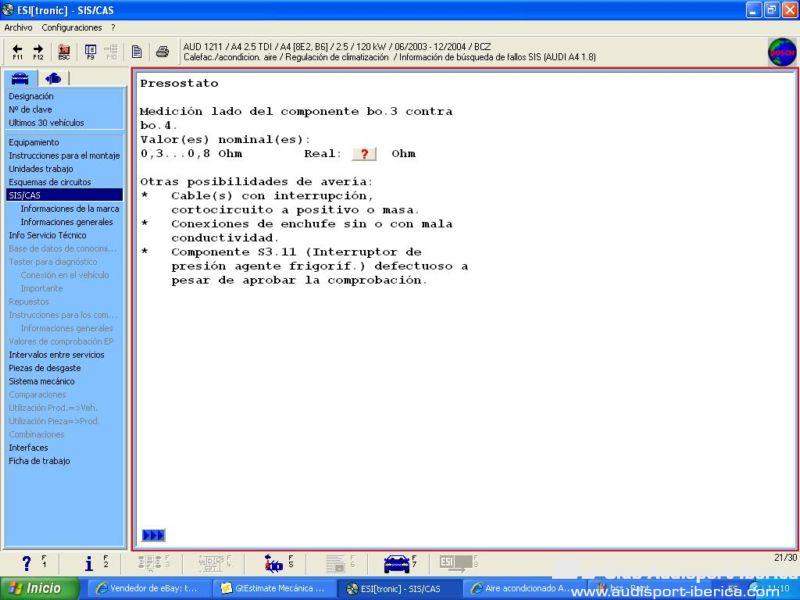Viewport: 800px width, 600px height.
Task: Open Informaciones generales under SIS/CAS
Action: click(67, 222)
